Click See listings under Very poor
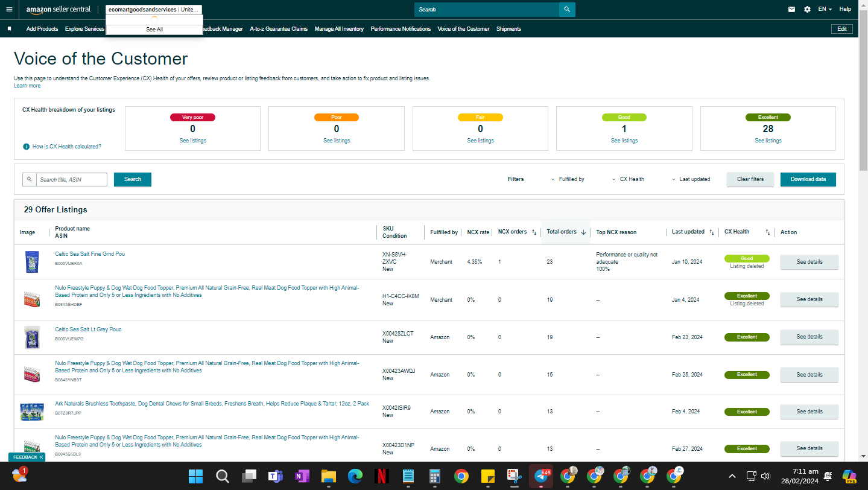 point(192,141)
